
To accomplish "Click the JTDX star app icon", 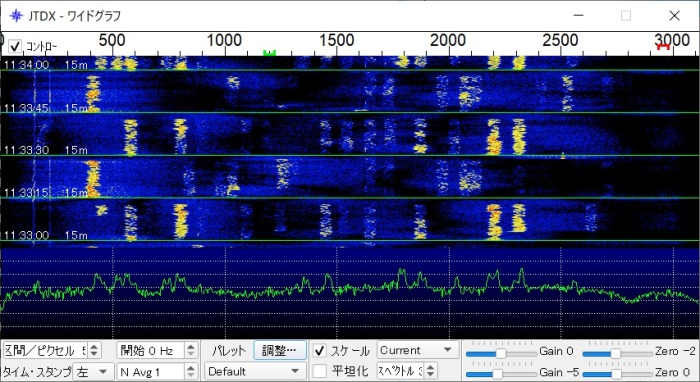I will (x=16, y=16).
